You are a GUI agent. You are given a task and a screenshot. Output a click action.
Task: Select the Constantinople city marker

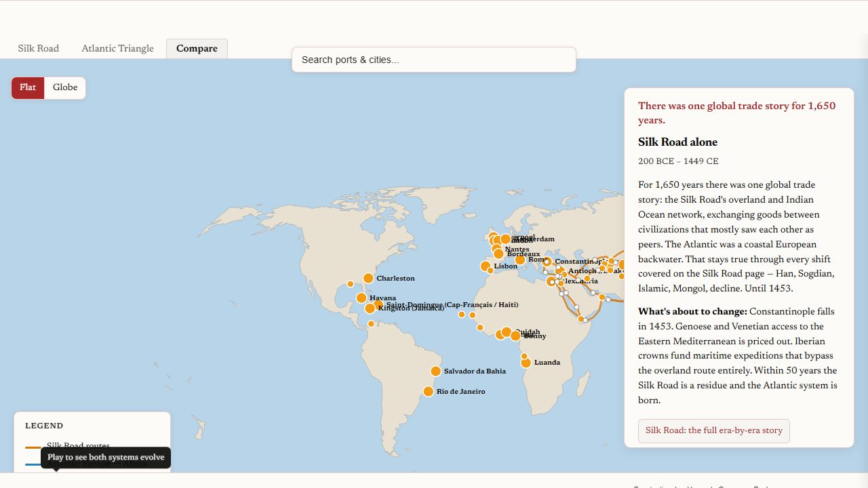pyautogui.click(x=547, y=262)
